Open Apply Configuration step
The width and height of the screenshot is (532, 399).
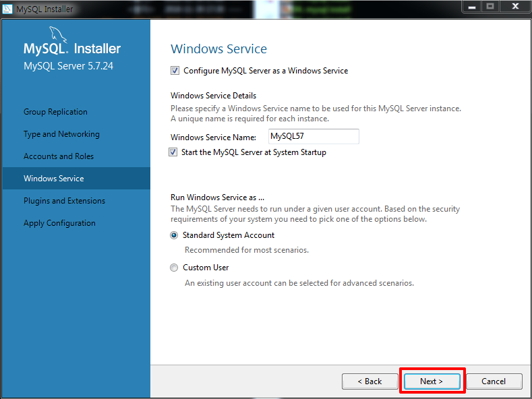59,223
